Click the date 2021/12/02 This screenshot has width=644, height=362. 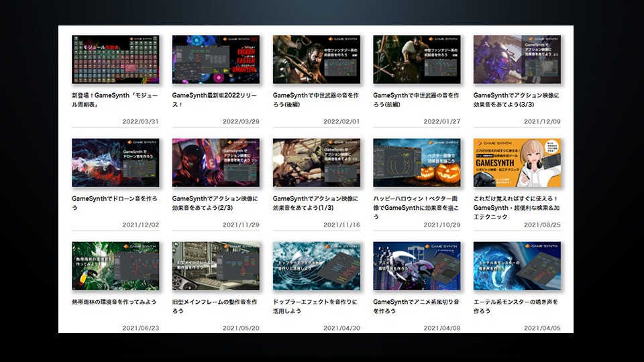[x=140, y=225]
